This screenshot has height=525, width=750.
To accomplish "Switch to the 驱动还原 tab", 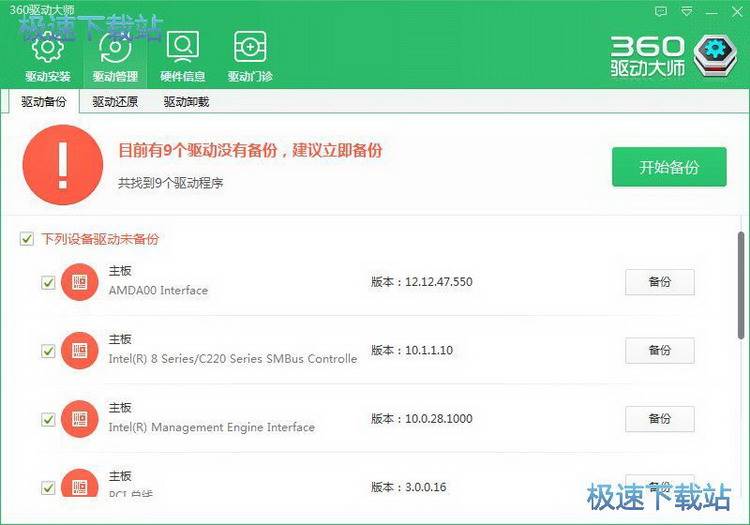I will tap(115, 102).
